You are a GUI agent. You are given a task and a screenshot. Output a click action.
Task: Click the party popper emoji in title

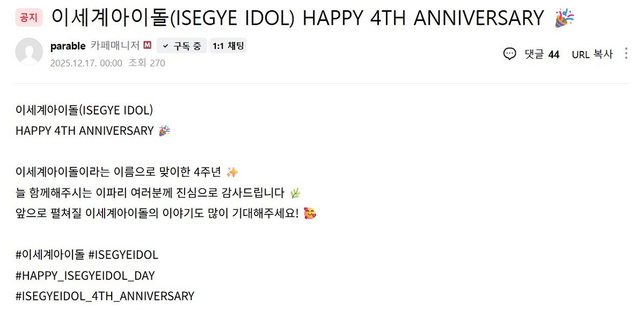click(565, 18)
